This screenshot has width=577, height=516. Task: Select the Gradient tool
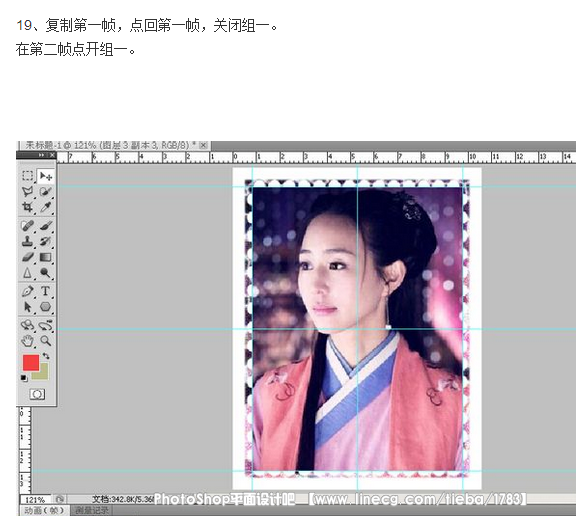(46, 257)
